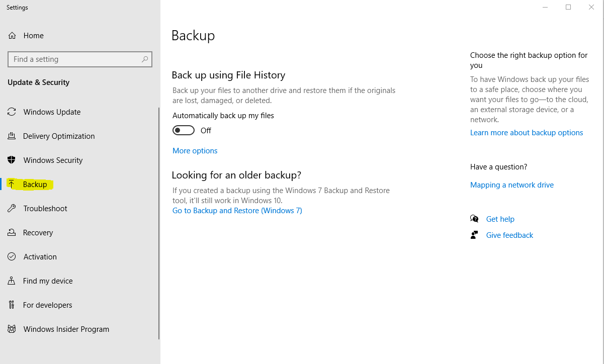Click the 'Back up using File History' heading
This screenshot has height=364, width=604.
point(228,75)
